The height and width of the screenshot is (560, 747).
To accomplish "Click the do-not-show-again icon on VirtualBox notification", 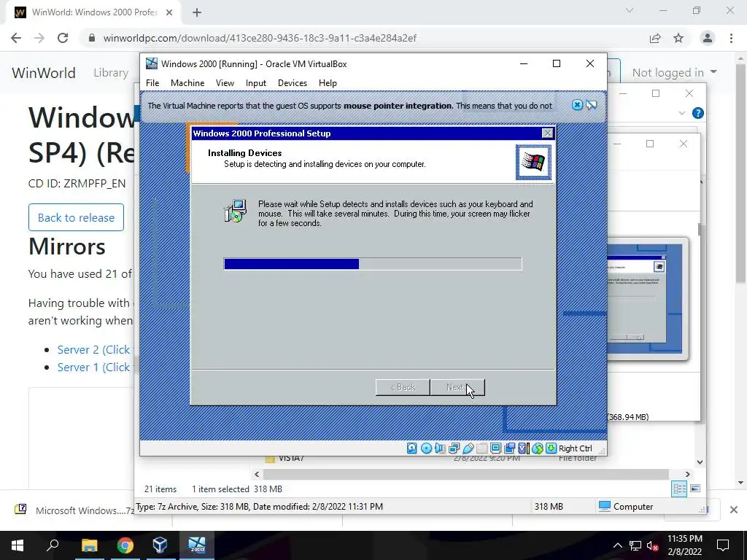I will [x=591, y=105].
